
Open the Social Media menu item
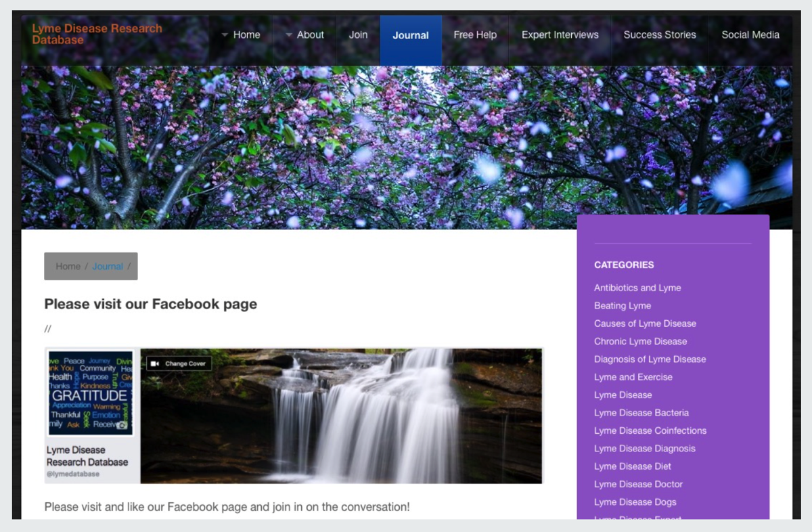point(750,35)
